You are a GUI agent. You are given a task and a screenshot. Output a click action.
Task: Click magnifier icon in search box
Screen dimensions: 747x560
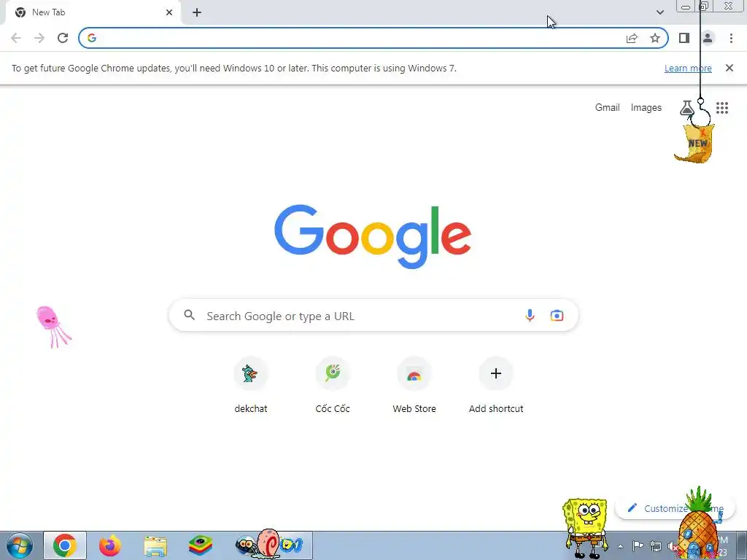[x=190, y=315]
